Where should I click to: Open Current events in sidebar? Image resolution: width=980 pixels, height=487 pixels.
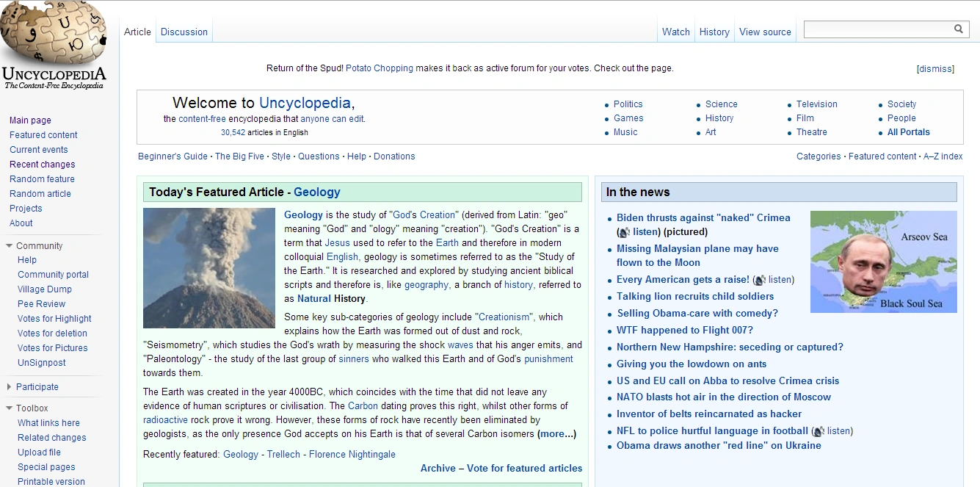pyautogui.click(x=39, y=150)
